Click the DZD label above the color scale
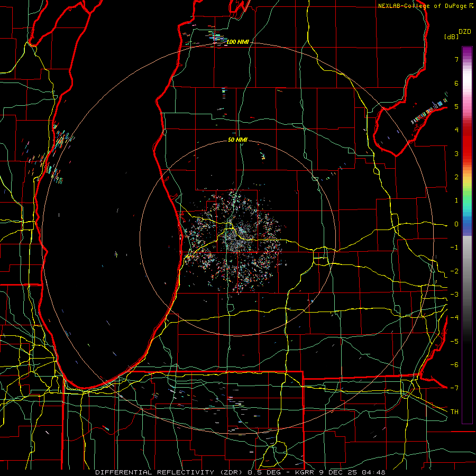Screen dimensions: 476x476 click(465, 32)
